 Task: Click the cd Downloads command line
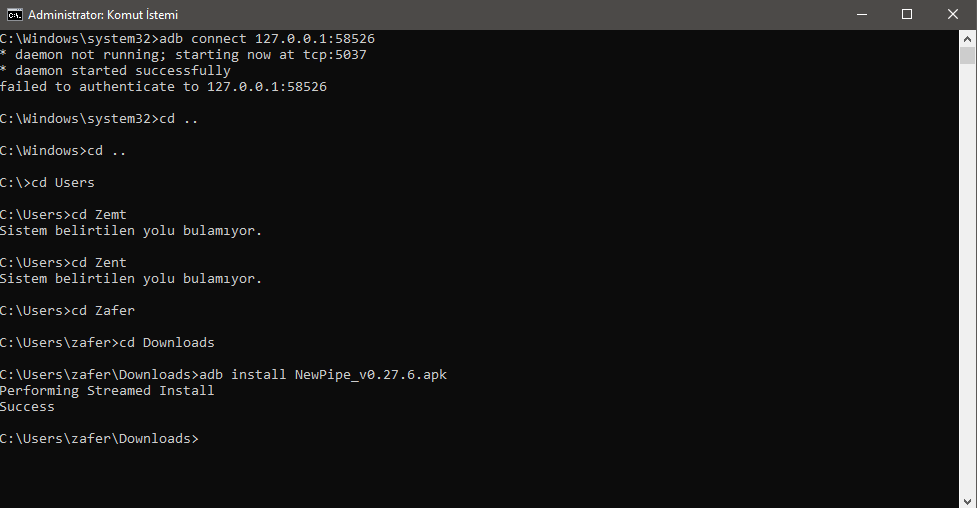(x=107, y=343)
